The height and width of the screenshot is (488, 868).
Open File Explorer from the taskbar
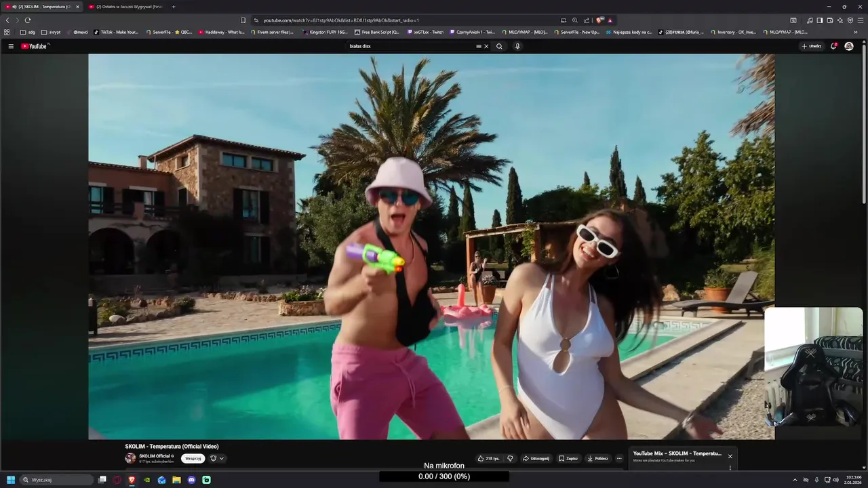coord(176,480)
